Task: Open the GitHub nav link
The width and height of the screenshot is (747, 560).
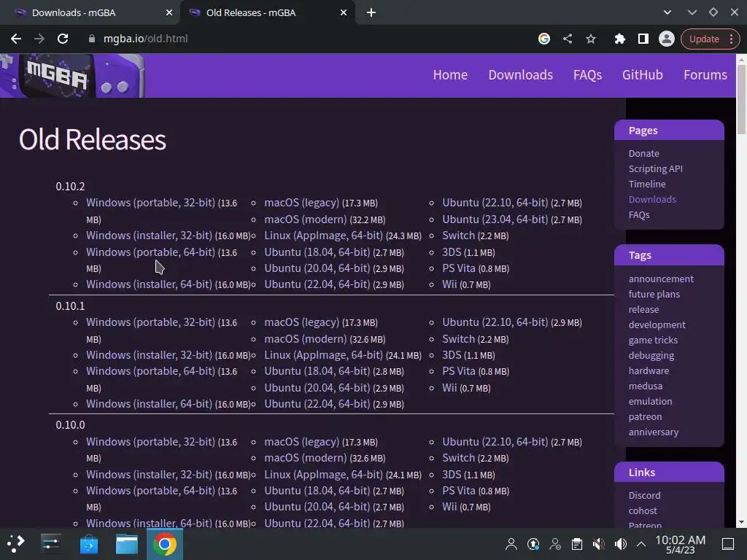Action: point(642,75)
